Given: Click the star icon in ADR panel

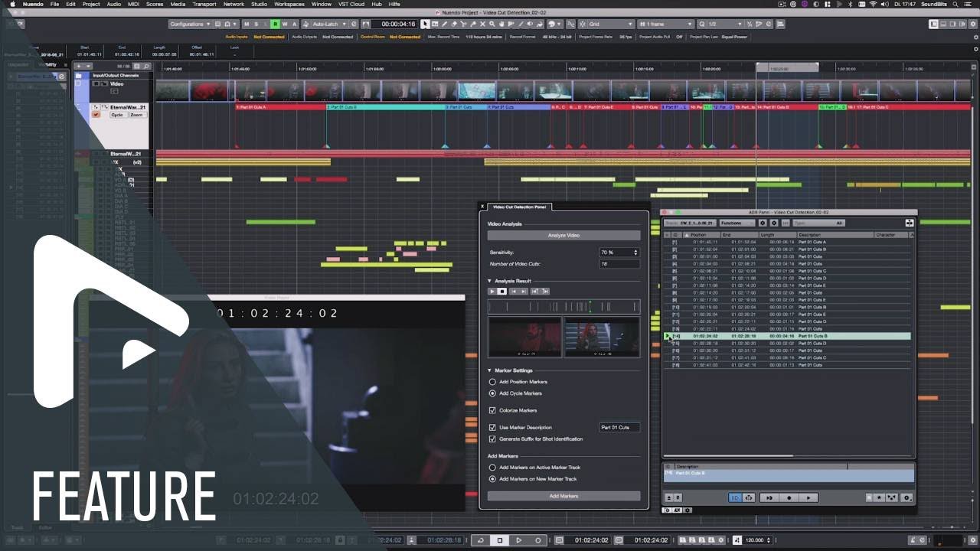Looking at the screenshot, I should pos(880,497).
